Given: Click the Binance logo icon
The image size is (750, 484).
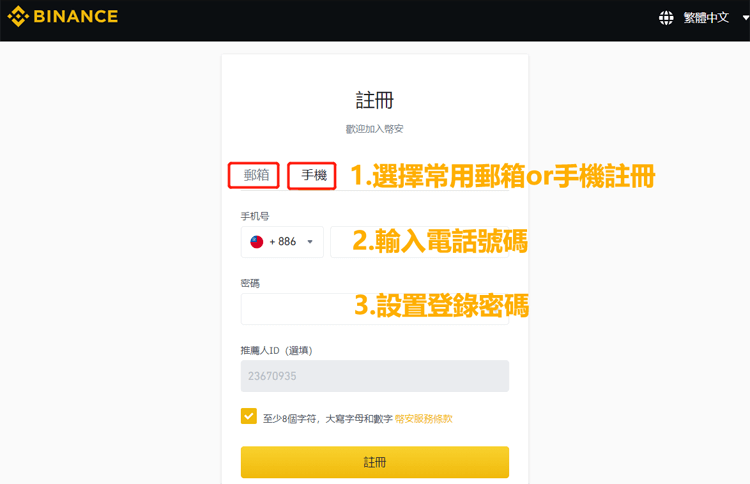Looking at the screenshot, I should tap(18, 16).
